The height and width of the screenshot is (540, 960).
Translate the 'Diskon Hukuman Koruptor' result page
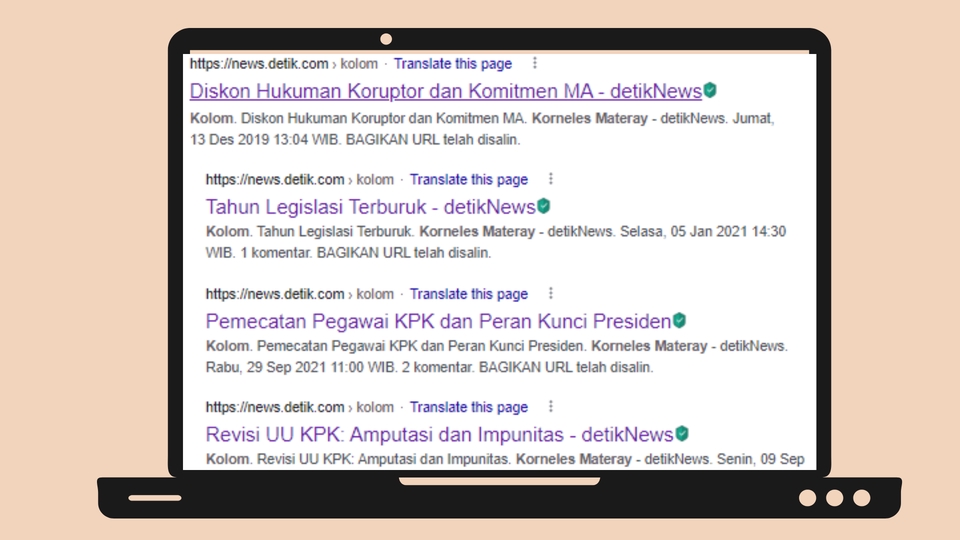coord(452,64)
